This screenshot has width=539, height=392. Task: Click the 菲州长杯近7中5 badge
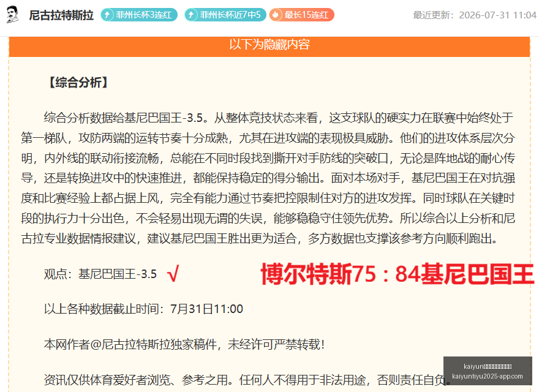[225, 15]
